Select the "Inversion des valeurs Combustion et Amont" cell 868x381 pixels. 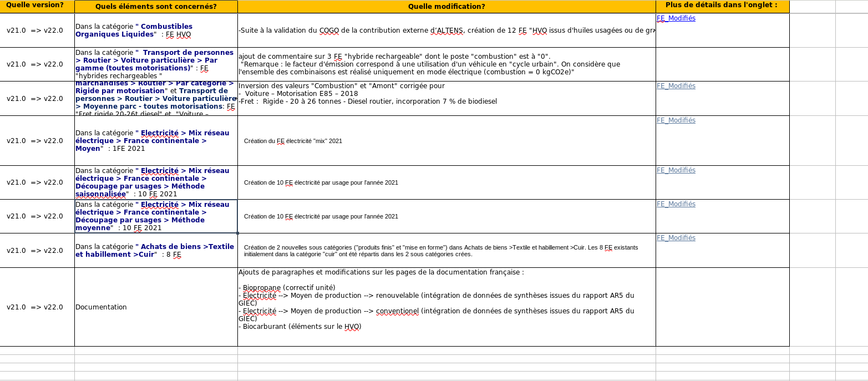(x=446, y=99)
